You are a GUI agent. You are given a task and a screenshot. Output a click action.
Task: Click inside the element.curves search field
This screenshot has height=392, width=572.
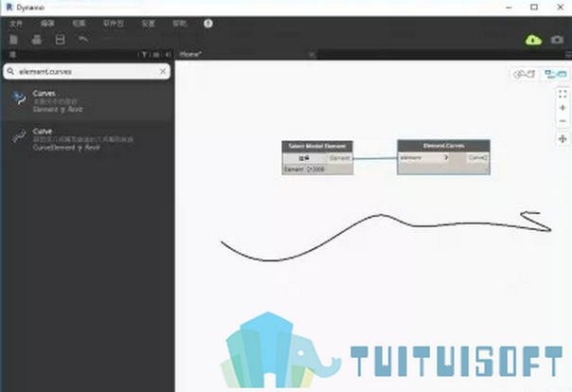coord(87,71)
